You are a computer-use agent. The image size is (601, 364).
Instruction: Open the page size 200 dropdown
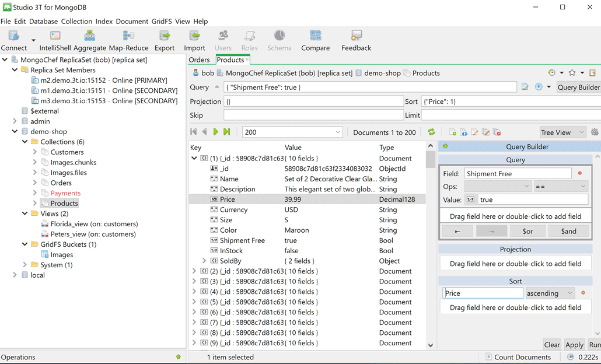338,132
